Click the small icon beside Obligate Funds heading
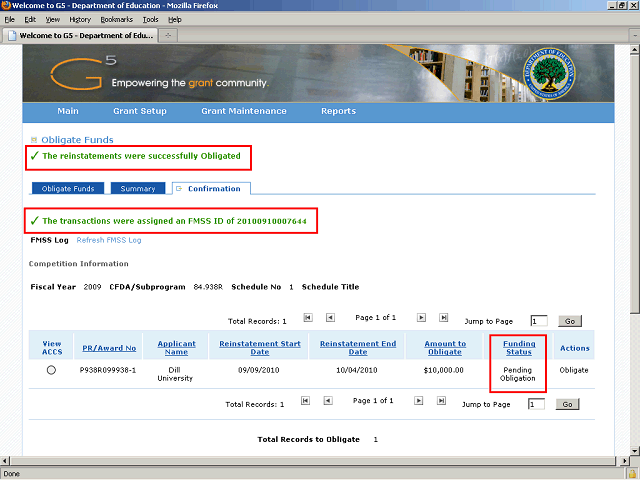 (34, 140)
